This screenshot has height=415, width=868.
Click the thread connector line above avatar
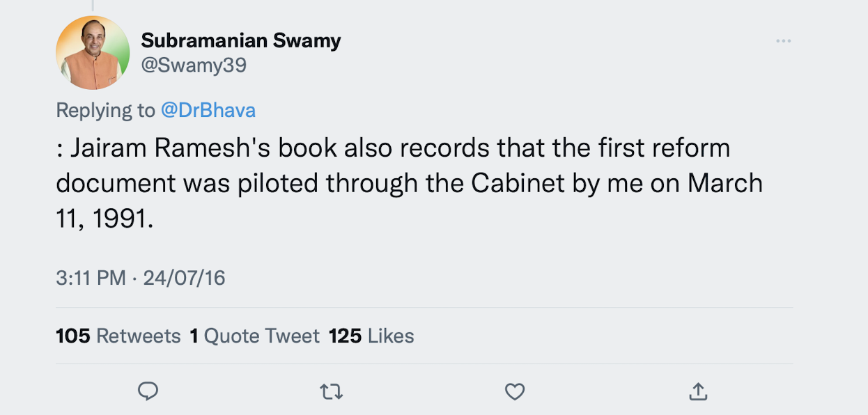click(x=93, y=5)
